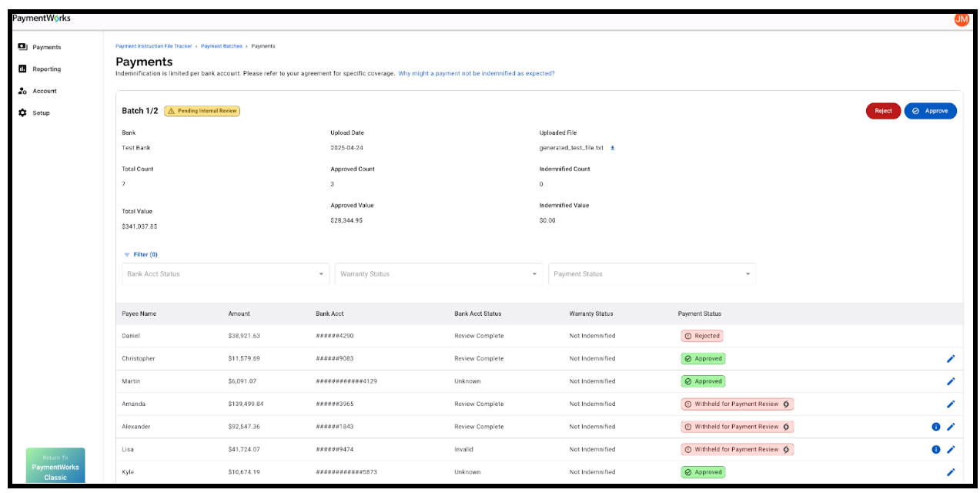Click Martin's Approved status badge
980x493 pixels.
[703, 381]
